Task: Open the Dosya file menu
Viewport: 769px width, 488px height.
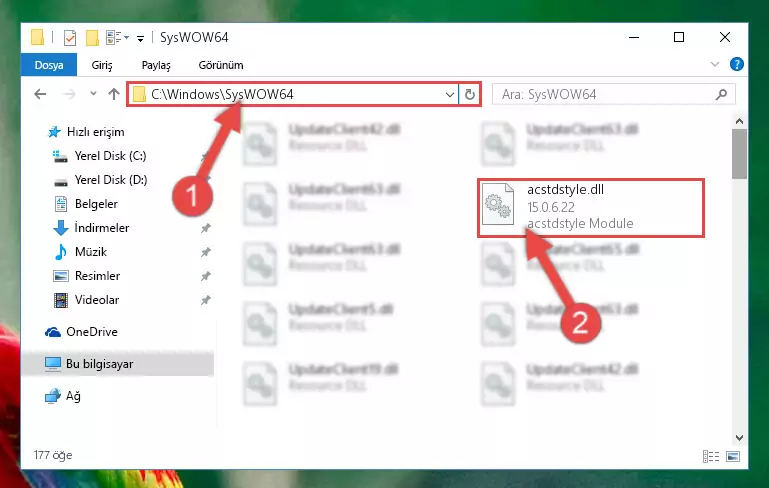Action: tap(49, 65)
